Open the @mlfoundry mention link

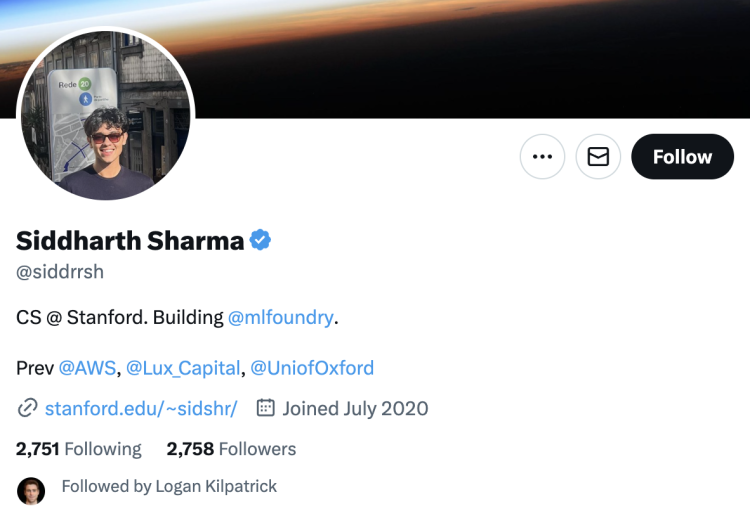point(281,318)
